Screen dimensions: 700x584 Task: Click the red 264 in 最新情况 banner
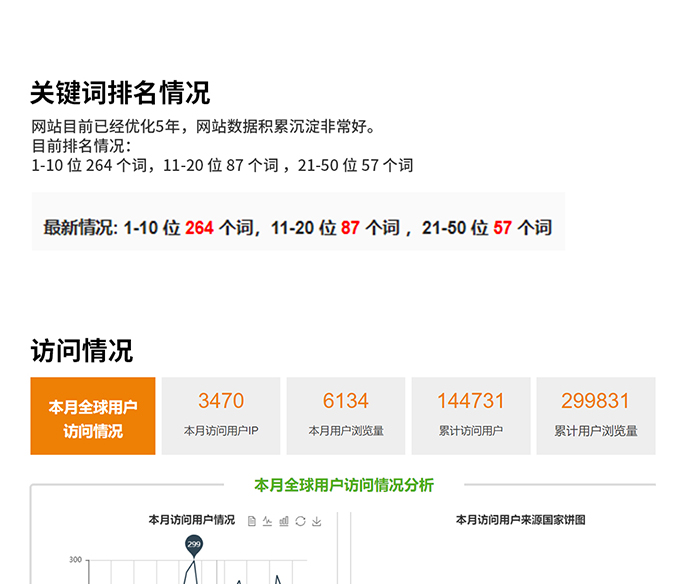(x=200, y=228)
